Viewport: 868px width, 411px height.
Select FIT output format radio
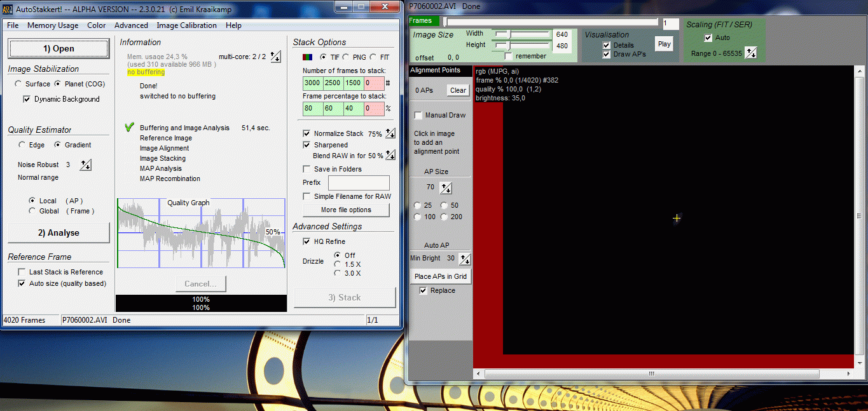click(x=373, y=57)
